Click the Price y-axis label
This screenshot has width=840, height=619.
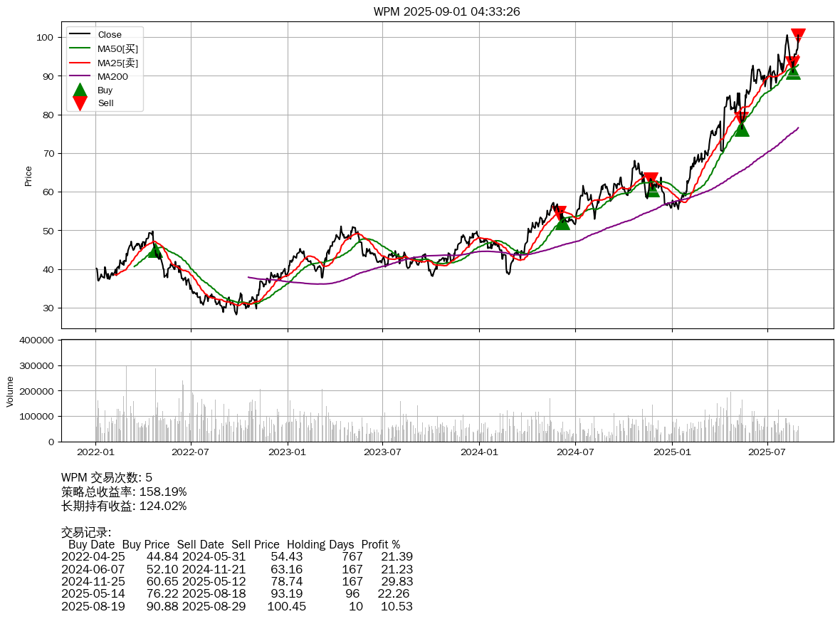click(x=28, y=176)
